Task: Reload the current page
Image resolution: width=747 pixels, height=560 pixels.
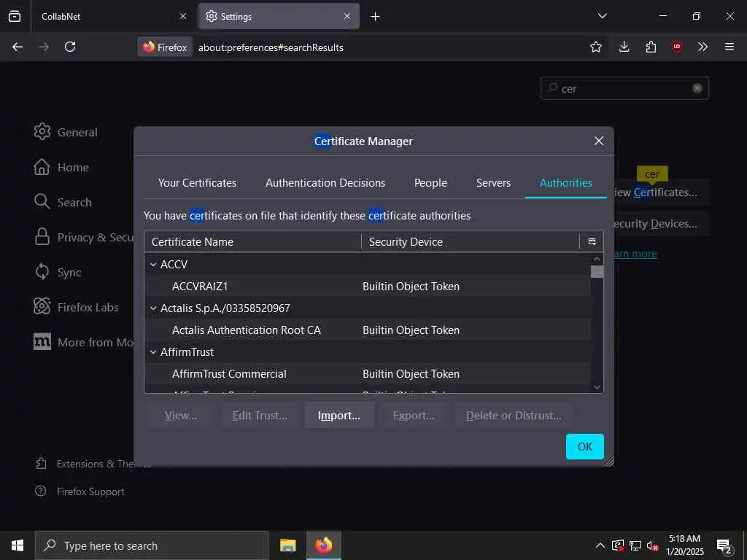Action: 70,47
